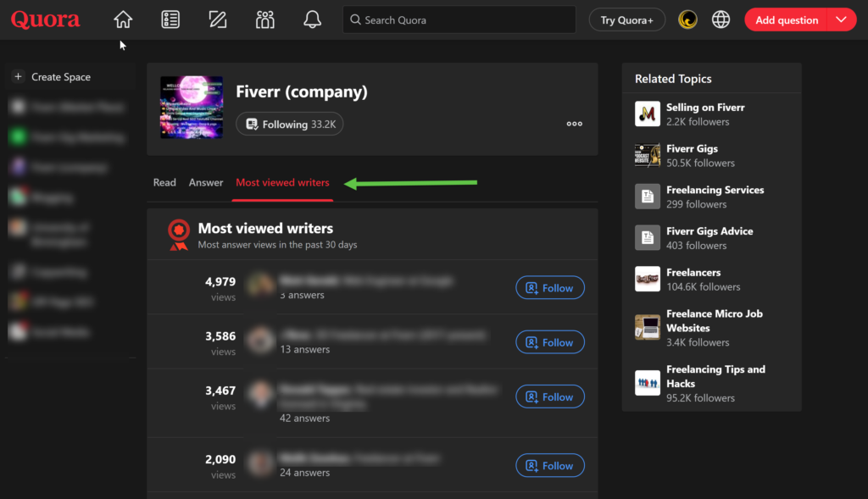Switch to the Answer tab
The image size is (868, 499).
pyautogui.click(x=206, y=182)
